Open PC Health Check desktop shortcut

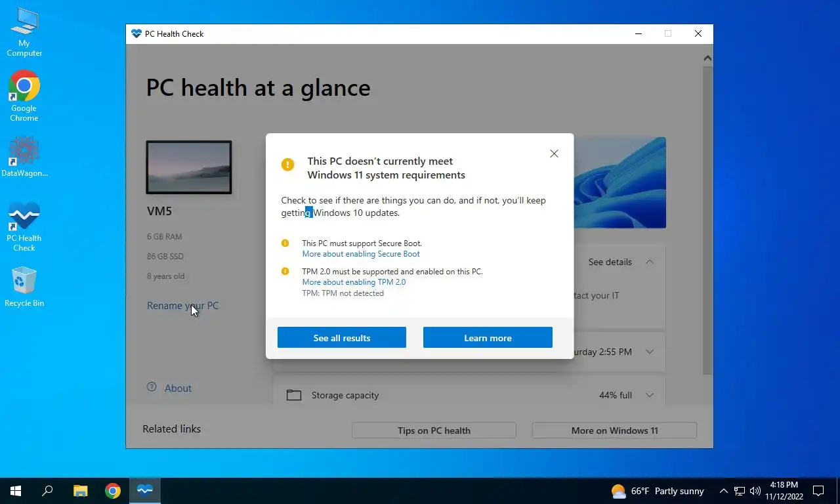pos(24,227)
